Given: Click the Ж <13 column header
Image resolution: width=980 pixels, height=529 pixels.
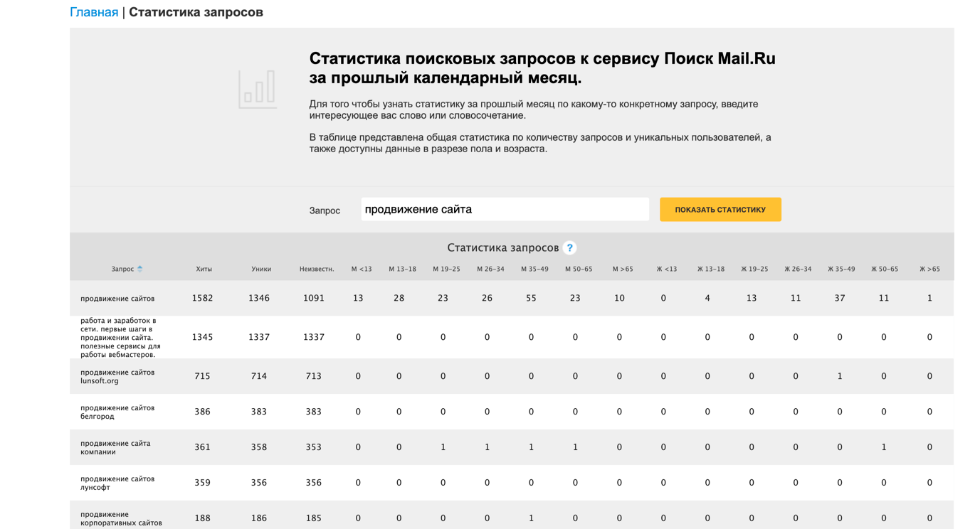Looking at the screenshot, I should pos(667,269).
